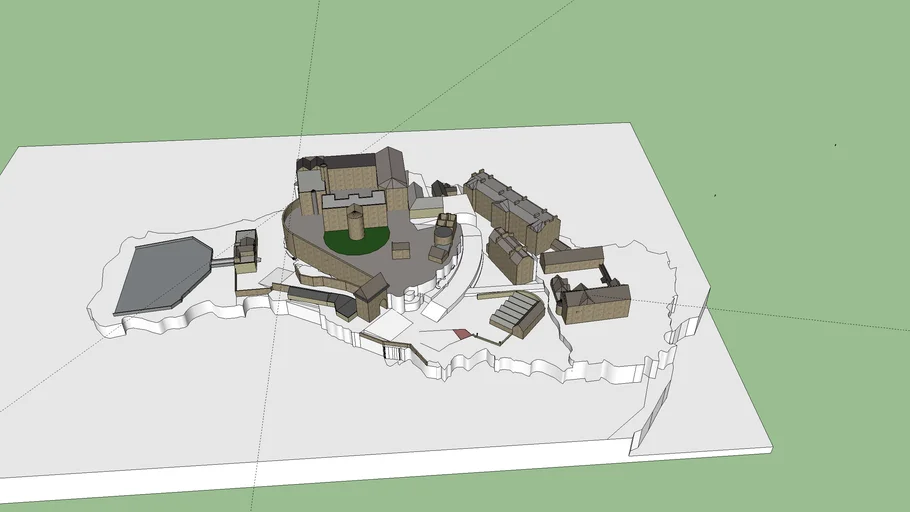Viewport: 910px width, 512px height.
Task: Click the crenellated gray-roofed building behind the round tower
Action: 354,210
